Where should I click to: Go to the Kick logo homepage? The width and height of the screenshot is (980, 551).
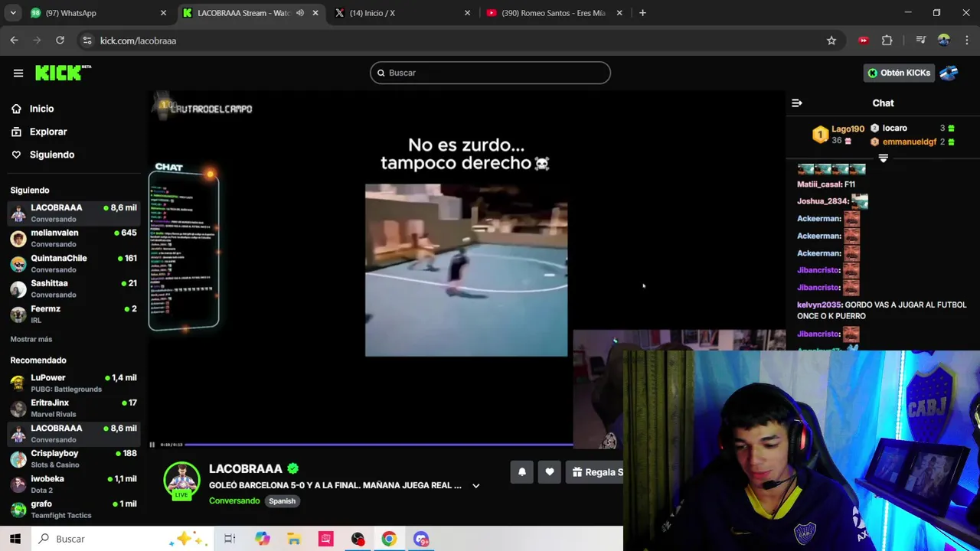pos(63,73)
